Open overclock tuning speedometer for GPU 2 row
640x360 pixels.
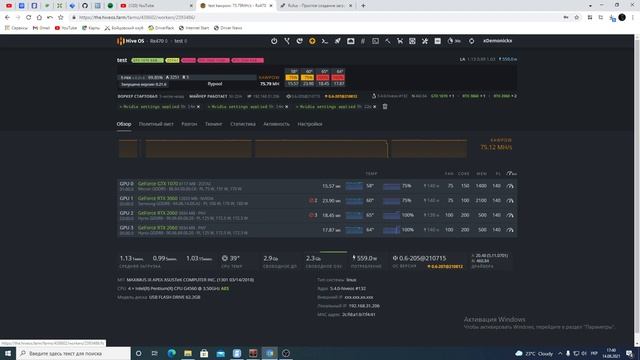(510, 215)
